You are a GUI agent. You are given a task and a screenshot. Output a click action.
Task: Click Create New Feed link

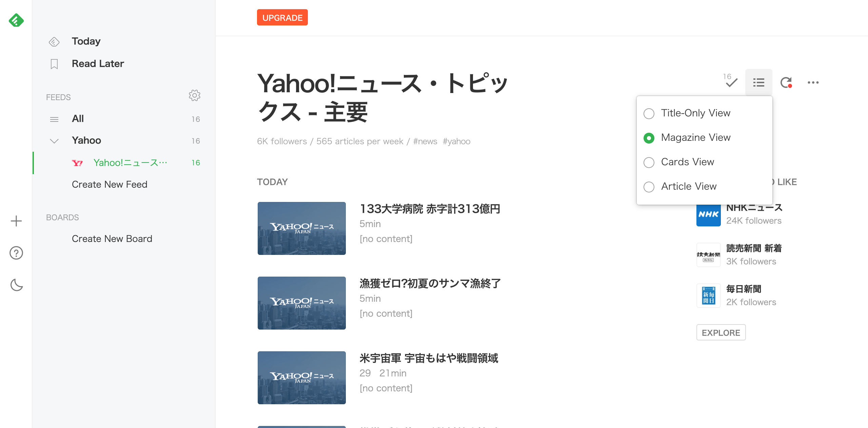point(110,184)
